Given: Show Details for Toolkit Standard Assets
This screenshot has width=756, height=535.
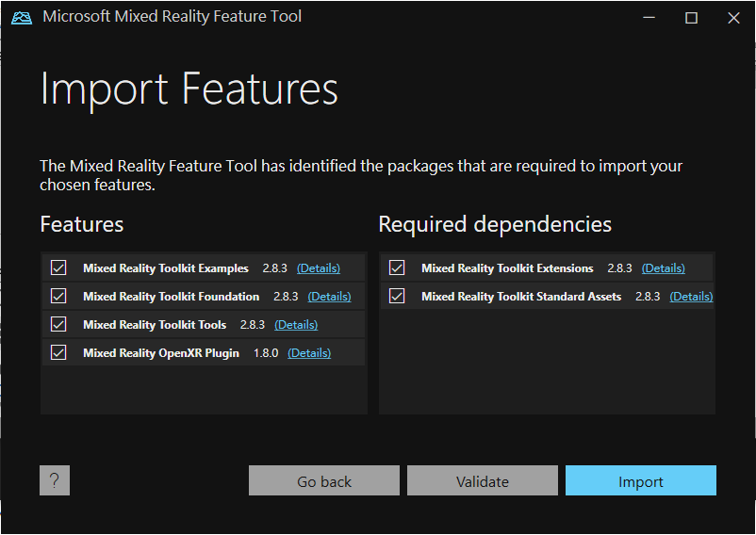Looking at the screenshot, I should click(x=691, y=297).
